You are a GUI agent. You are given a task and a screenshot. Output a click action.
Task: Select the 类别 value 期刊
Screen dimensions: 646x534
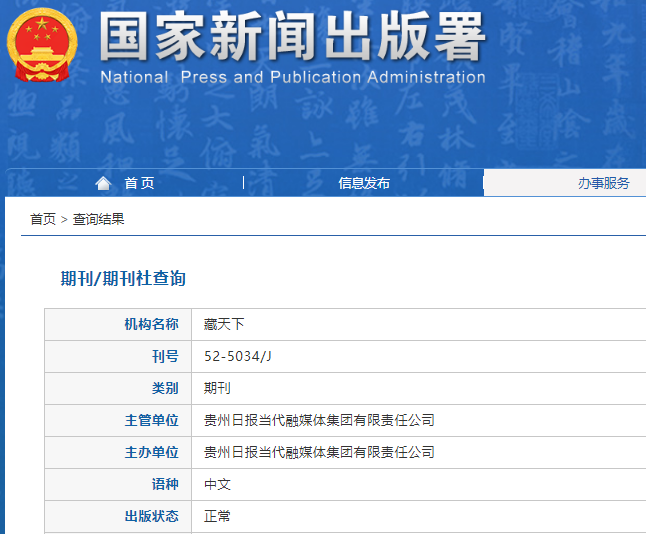(217, 389)
